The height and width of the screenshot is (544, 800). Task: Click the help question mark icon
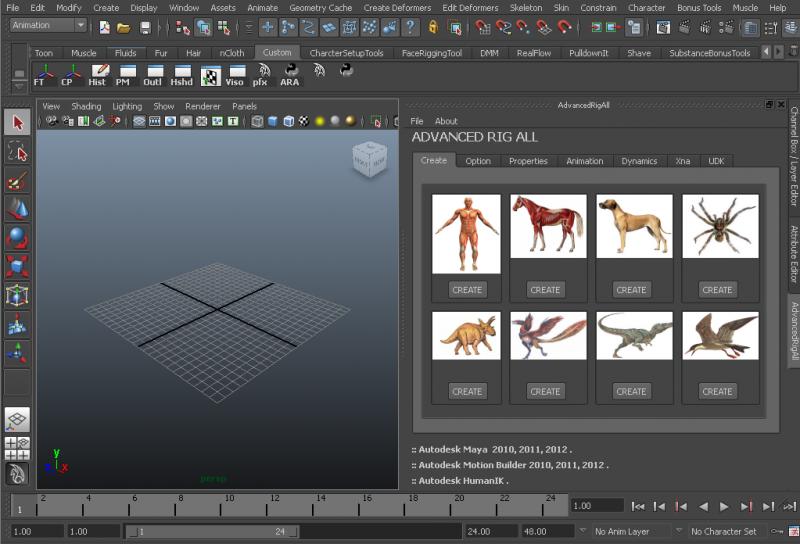[x=410, y=27]
